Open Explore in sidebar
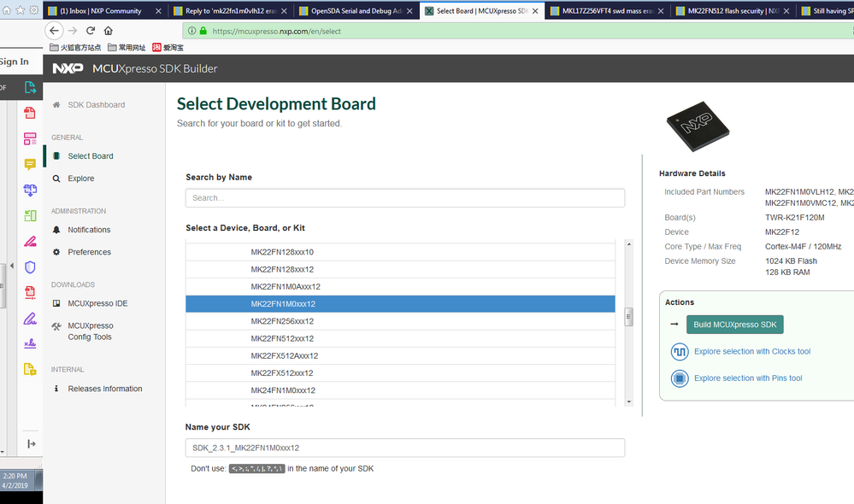854x504 pixels. click(x=80, y=179)
